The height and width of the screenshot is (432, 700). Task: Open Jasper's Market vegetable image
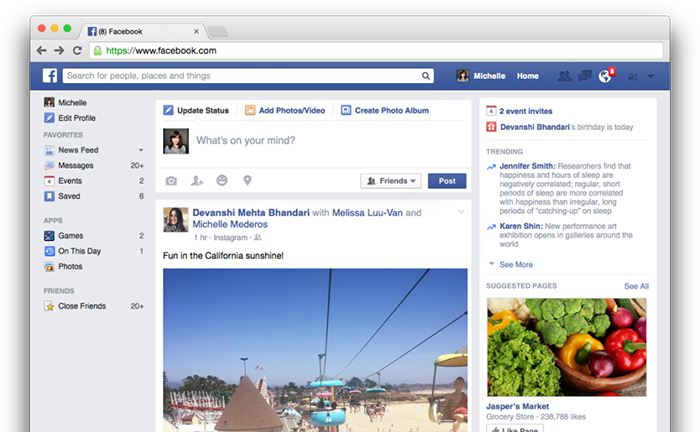[x=567, y=347]
